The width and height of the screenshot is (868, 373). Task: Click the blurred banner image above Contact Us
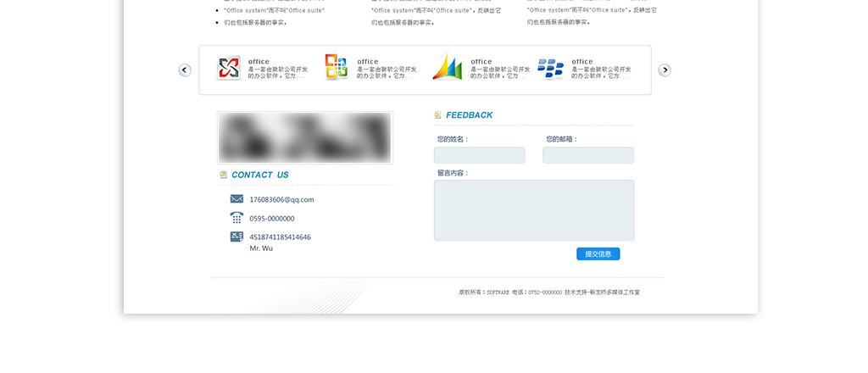[x=305, y=137]
